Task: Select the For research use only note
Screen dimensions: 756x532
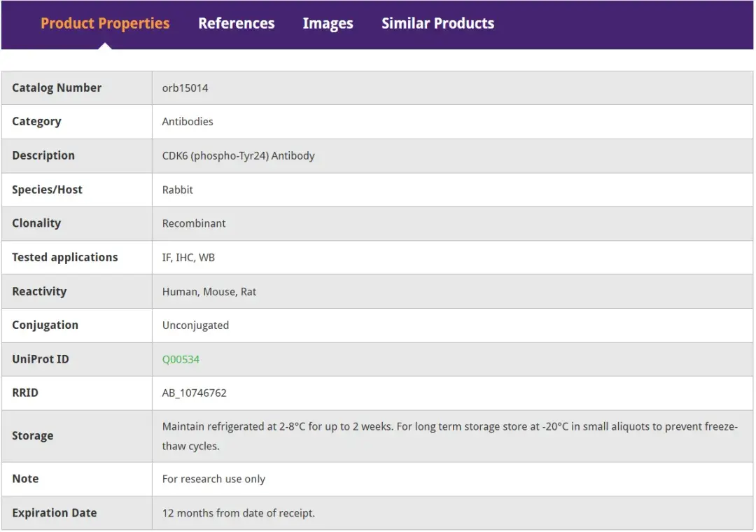Action: click(213, 479)
